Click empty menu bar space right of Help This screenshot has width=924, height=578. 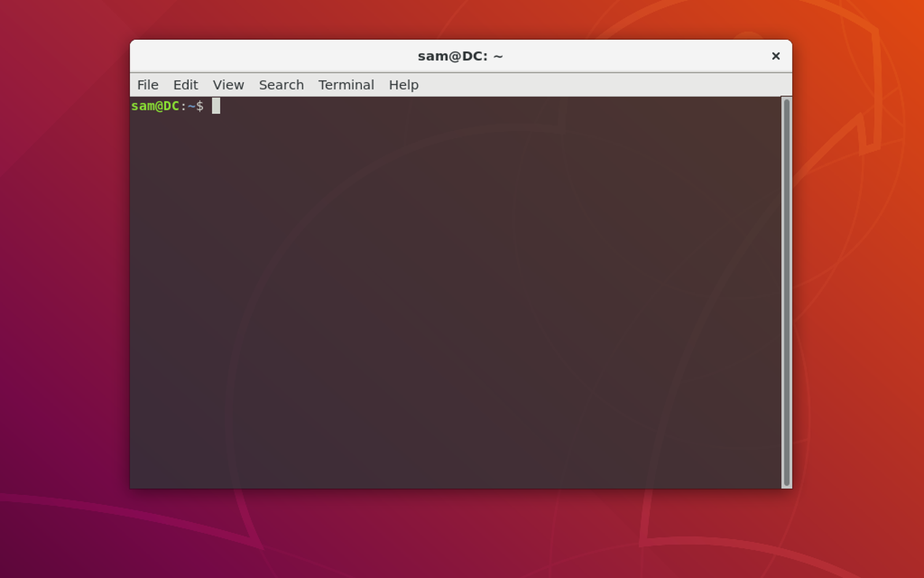point(601,85)
